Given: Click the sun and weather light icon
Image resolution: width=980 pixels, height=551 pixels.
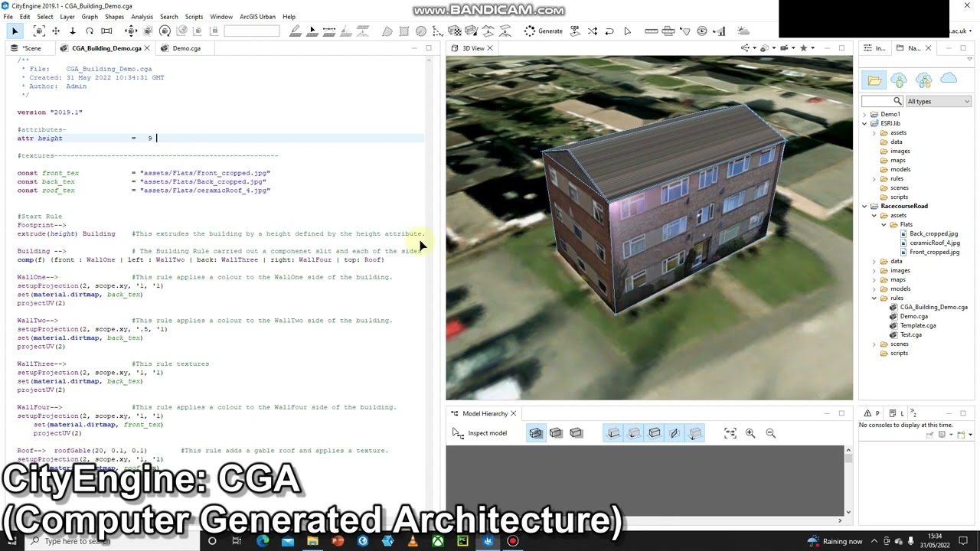Looking at the screenshot, I should click(743, 31).
